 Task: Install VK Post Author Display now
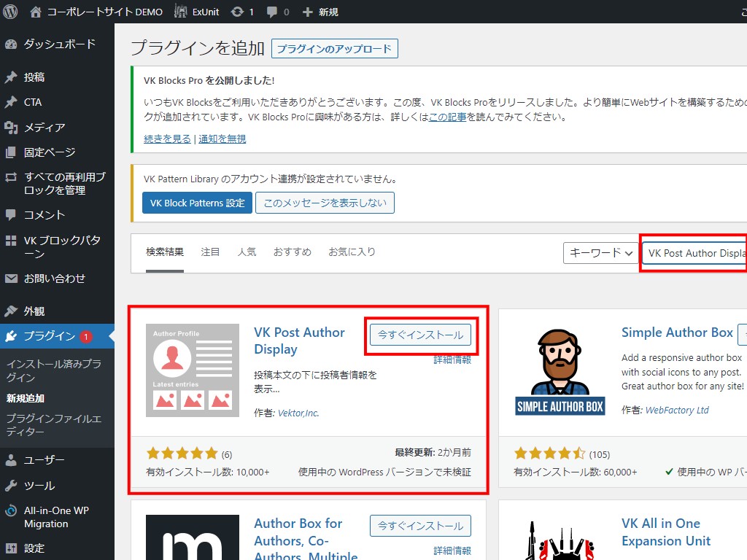coord(420,335)
